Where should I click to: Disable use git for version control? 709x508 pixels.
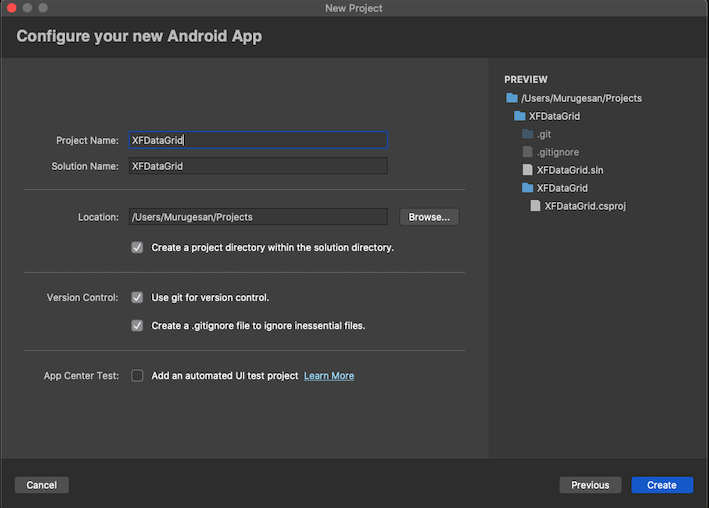tap(137, 297)
